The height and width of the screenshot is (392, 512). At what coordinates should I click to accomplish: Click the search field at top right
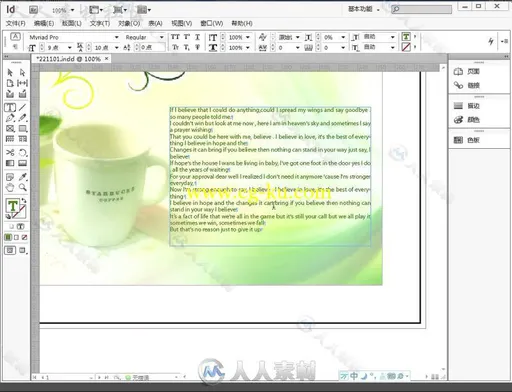(421, 9)
